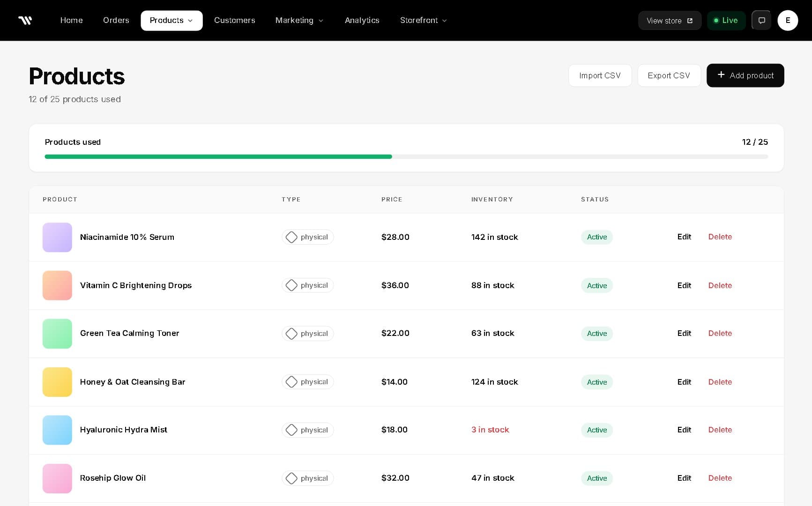The image size is (812, 506).
Task: Edit Rosehip Glow Oil
Action: point(684,478)
